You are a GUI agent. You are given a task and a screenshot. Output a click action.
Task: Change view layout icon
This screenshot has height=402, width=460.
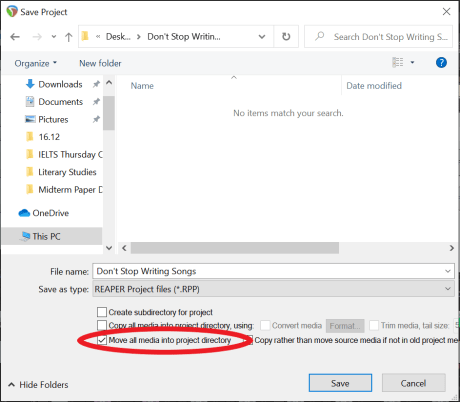398,62
